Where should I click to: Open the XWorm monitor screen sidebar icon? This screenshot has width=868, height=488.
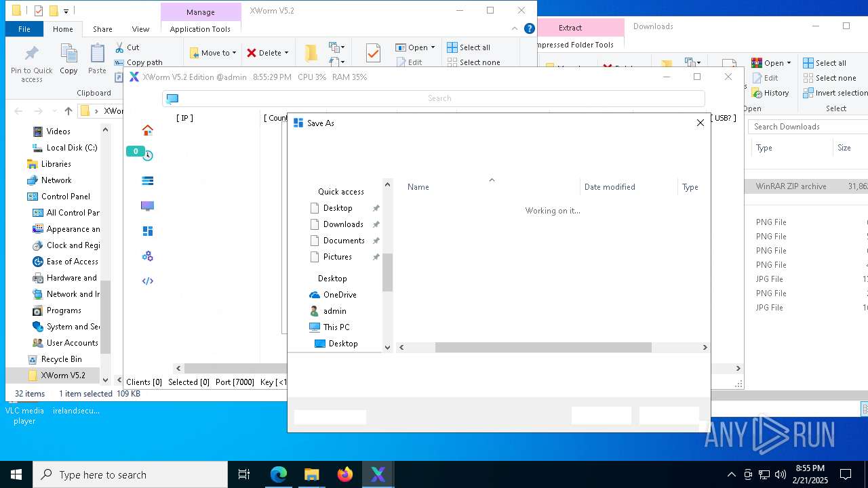tap(147, 206)
